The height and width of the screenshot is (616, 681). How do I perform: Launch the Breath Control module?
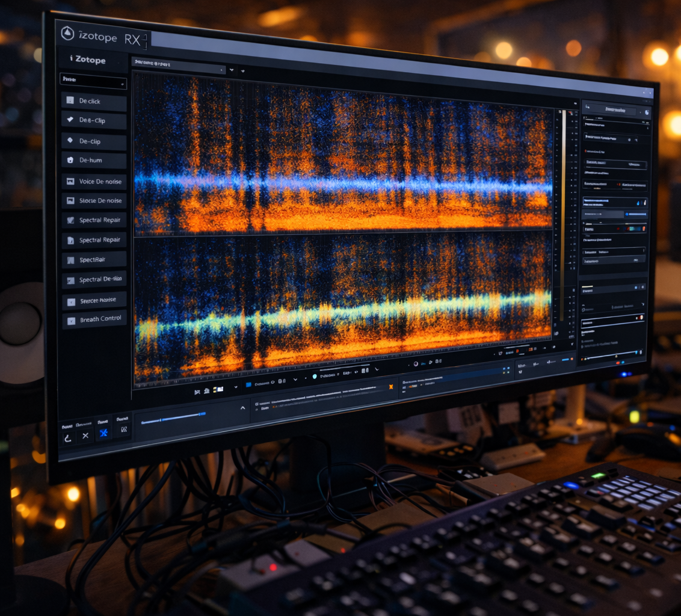(x=94, y=319)
